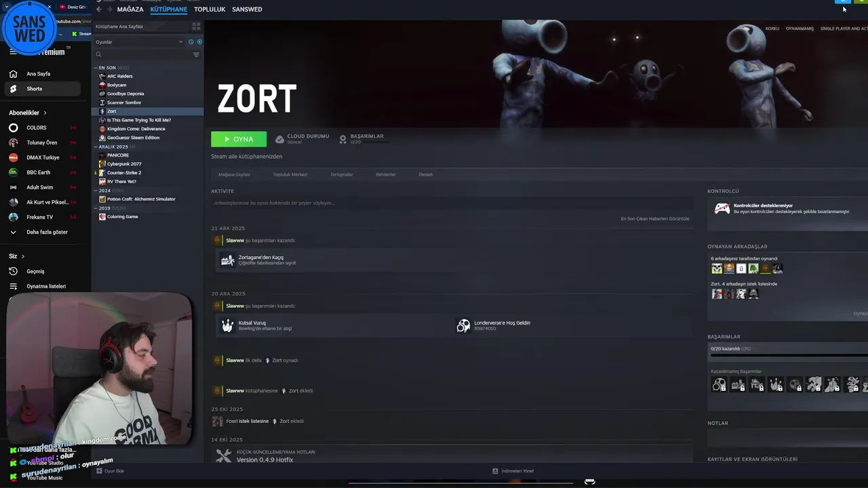Open the Zortagane'den Kaçış achievement icon
Viewport: 868px width, 488px height.
pyautogui.click(x=227, y=260)
